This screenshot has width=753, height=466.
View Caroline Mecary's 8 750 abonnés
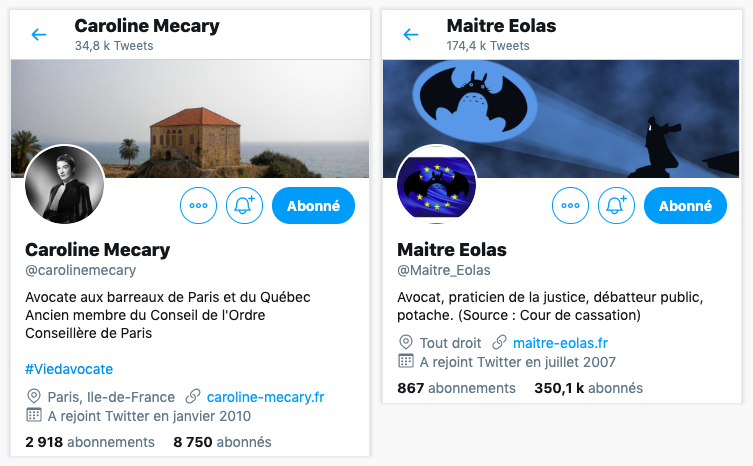222,442
